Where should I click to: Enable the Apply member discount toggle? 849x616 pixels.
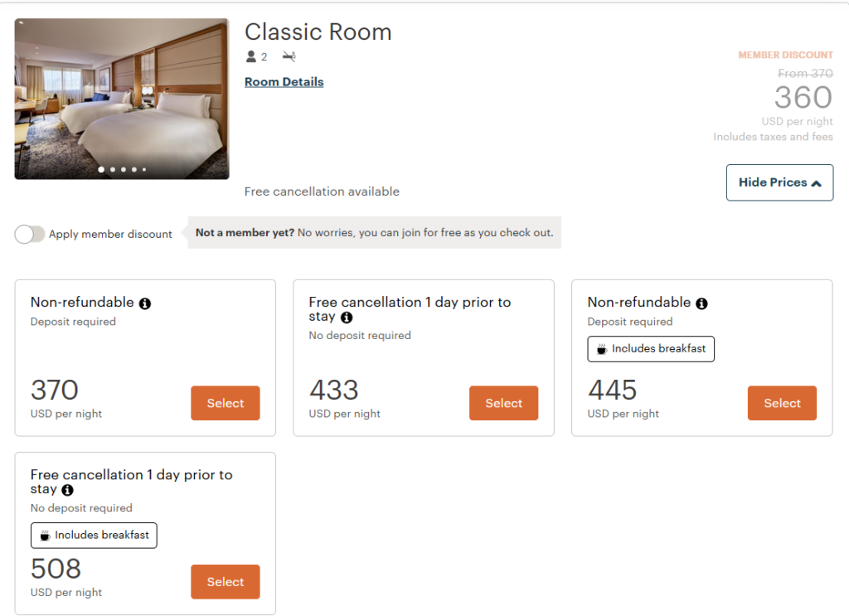pyautogui.click(x=30, y=234)
